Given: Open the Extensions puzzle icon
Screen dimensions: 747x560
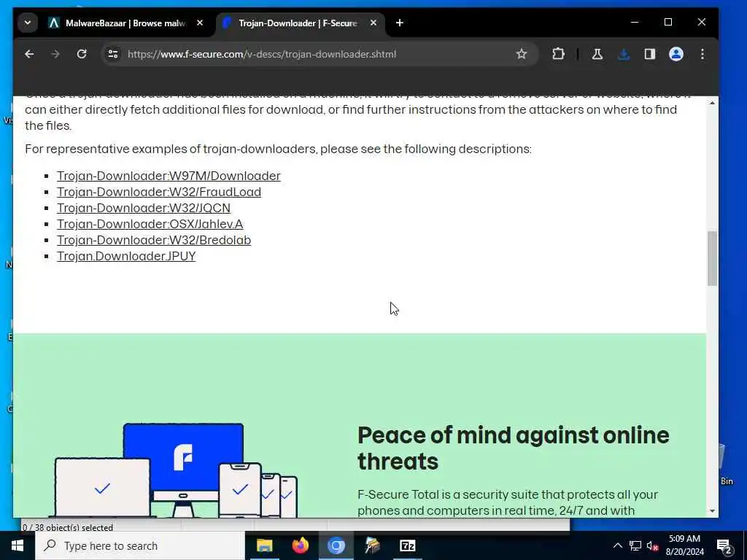Looking at the screenshot, I should pyautogui.click(x=558, y=54).
